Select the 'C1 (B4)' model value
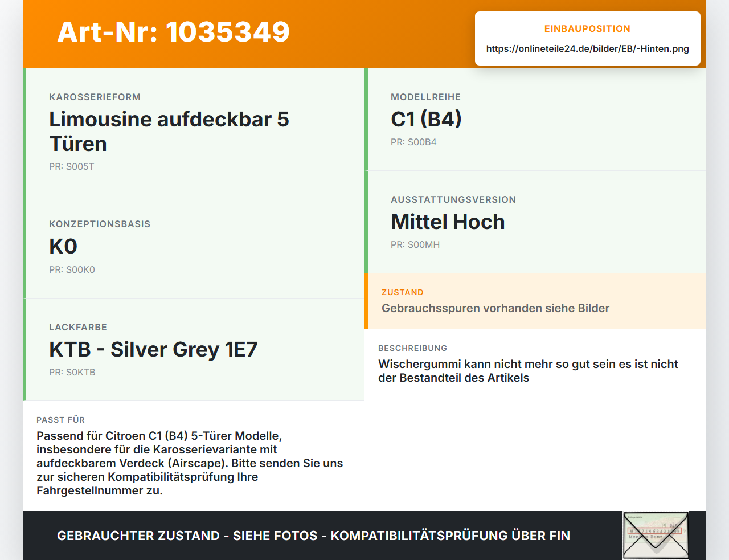This screenshot has width=729, height=560. (426, 119)
